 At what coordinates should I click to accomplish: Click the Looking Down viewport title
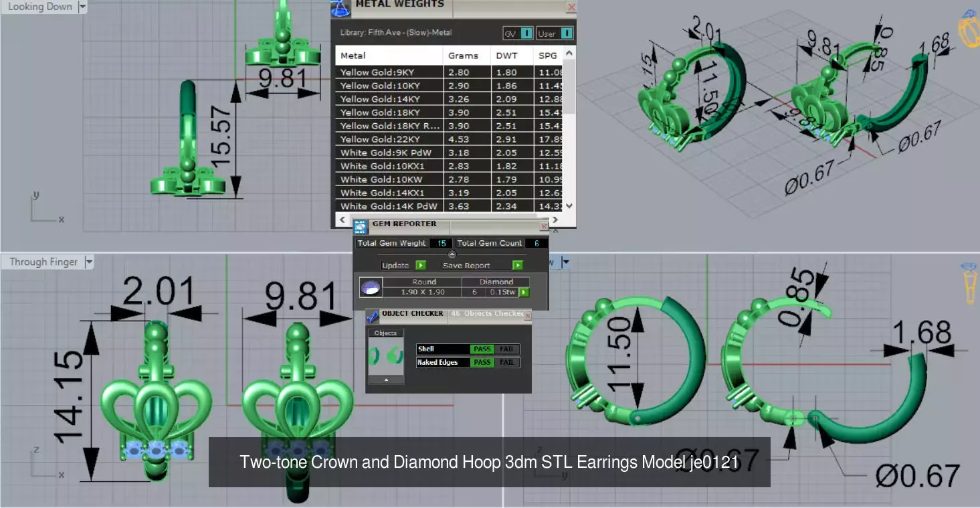(40, 7)
